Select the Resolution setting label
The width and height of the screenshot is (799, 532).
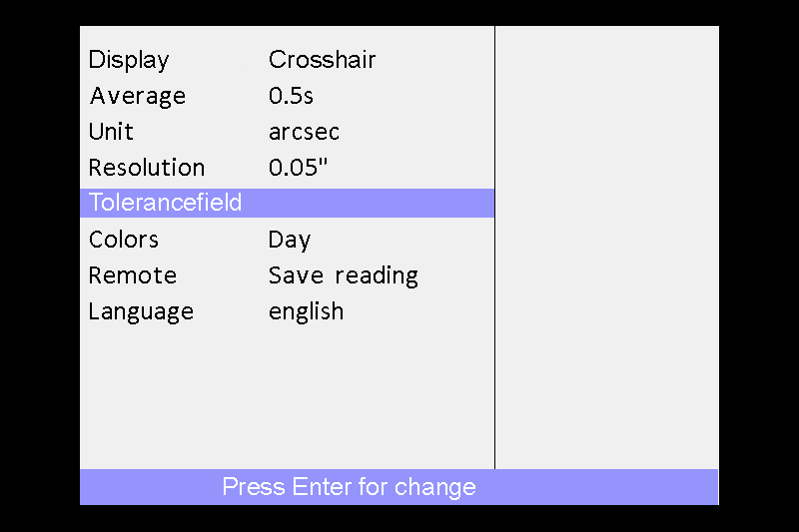click(x=147, y=168)
